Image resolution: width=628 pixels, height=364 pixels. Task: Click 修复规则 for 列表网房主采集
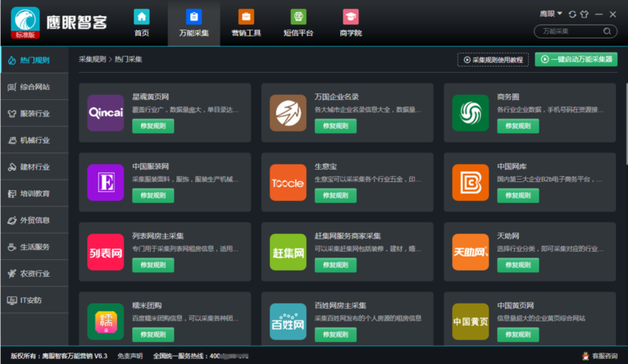coord(153,265)
